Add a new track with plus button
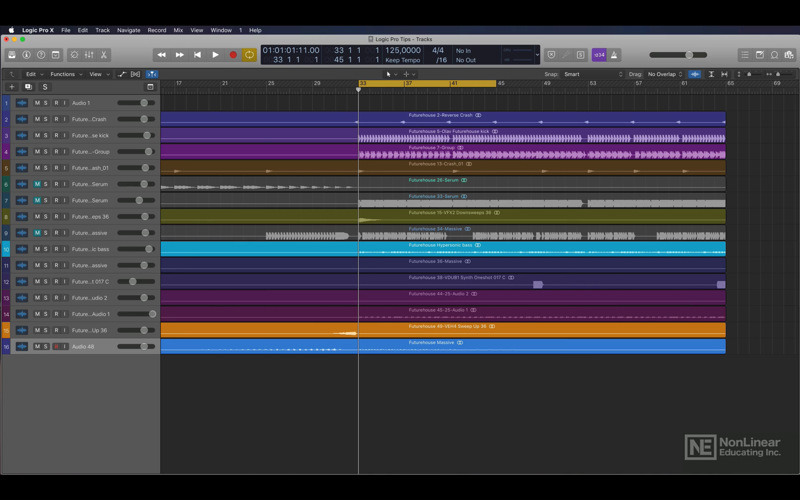Viewport: 800px width, 500px height. (x=12, y=87)
